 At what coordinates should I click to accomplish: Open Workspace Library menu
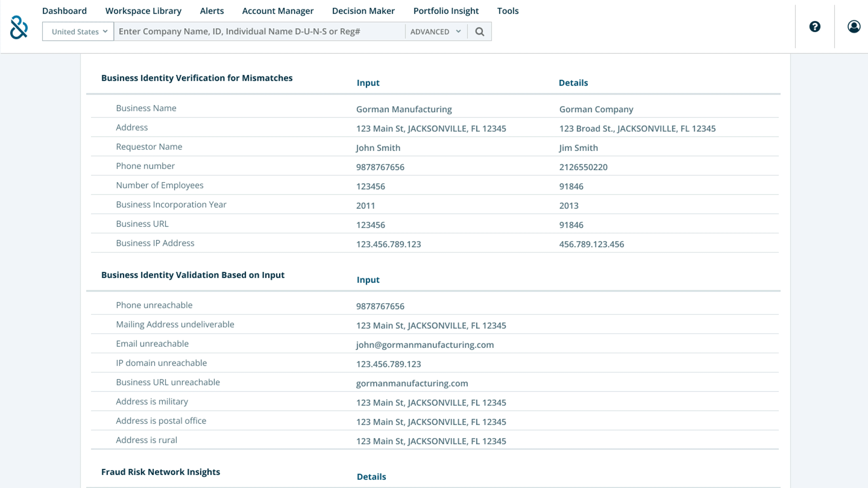point(143,11)
